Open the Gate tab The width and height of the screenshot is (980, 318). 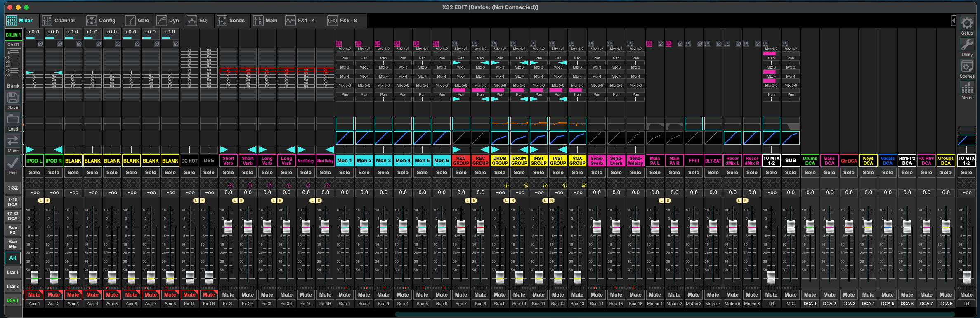click(x=137, y=20)
